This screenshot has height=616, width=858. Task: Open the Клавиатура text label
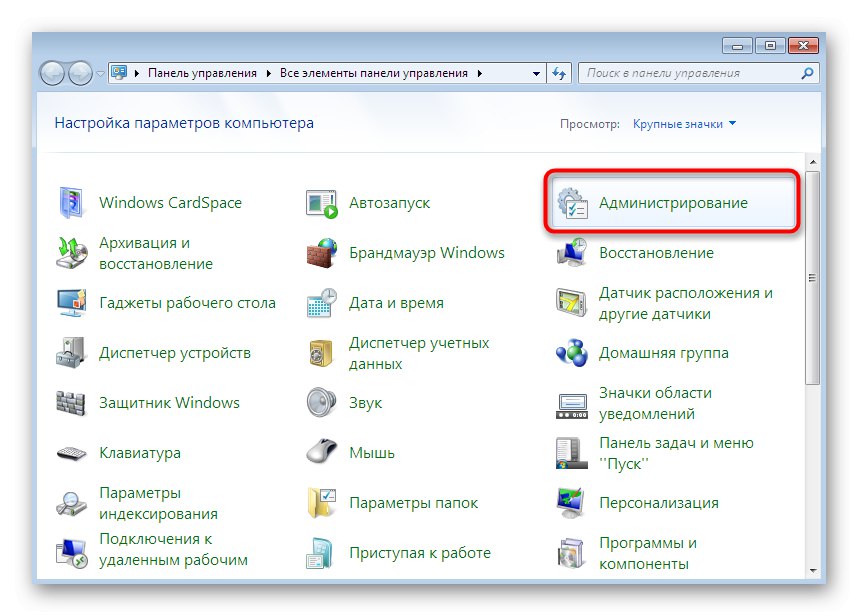click(140, 453)
